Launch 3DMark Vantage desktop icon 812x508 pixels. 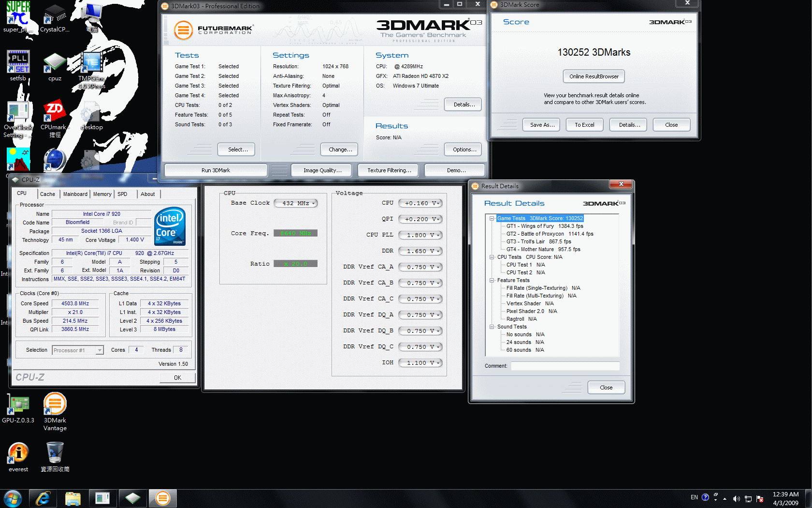click(55, 412)
